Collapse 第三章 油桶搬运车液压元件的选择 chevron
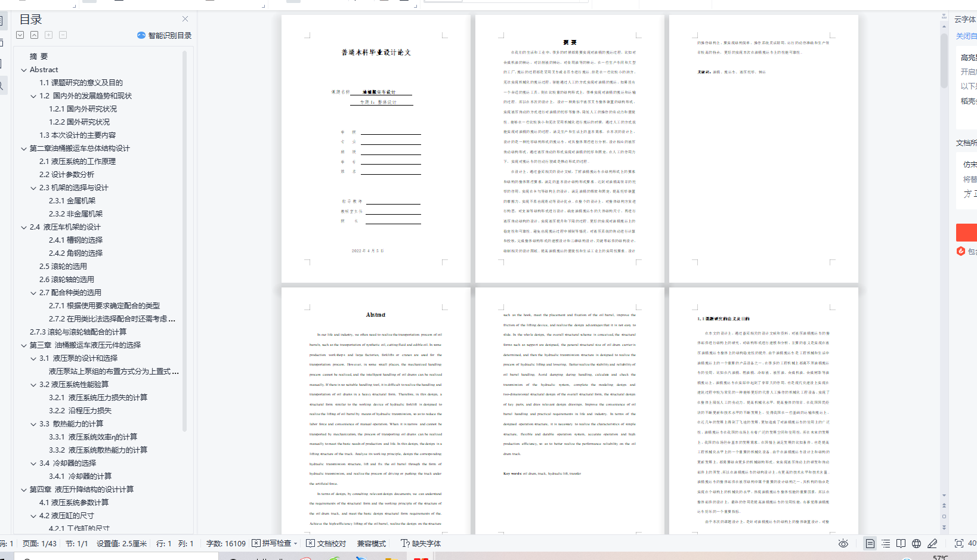Screen dimensions: 977x560 point(24,345)
